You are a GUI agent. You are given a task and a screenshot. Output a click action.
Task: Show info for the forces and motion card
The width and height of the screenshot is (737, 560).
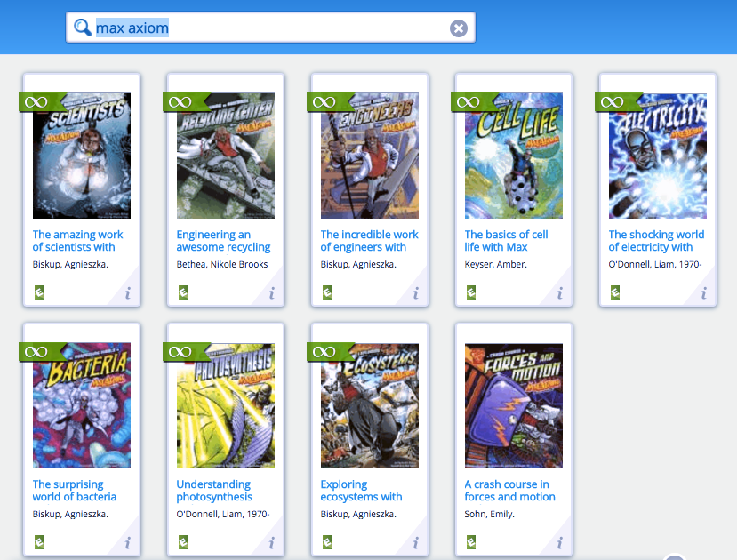point(559,544)
